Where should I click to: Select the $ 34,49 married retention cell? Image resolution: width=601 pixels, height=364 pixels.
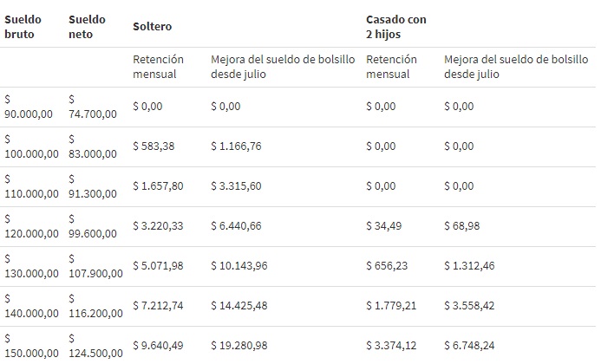(386, 225)
